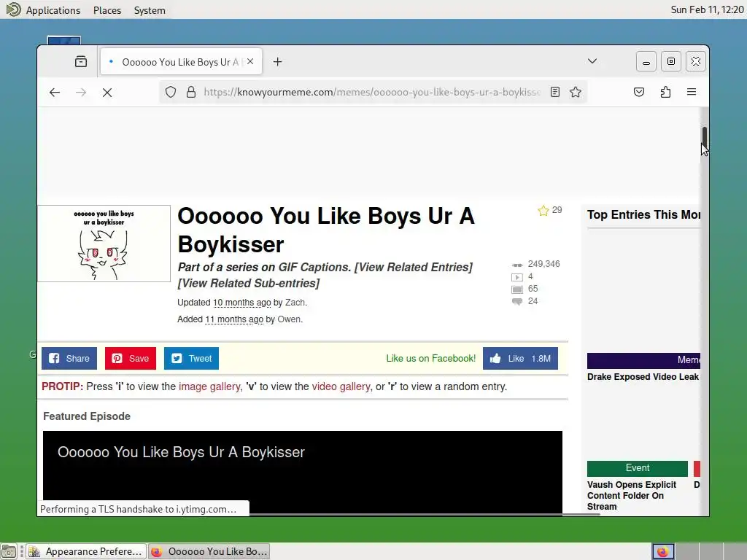Click the Facebook Like 1.8M button
The image size is (747, 560).
pos(520,358)
